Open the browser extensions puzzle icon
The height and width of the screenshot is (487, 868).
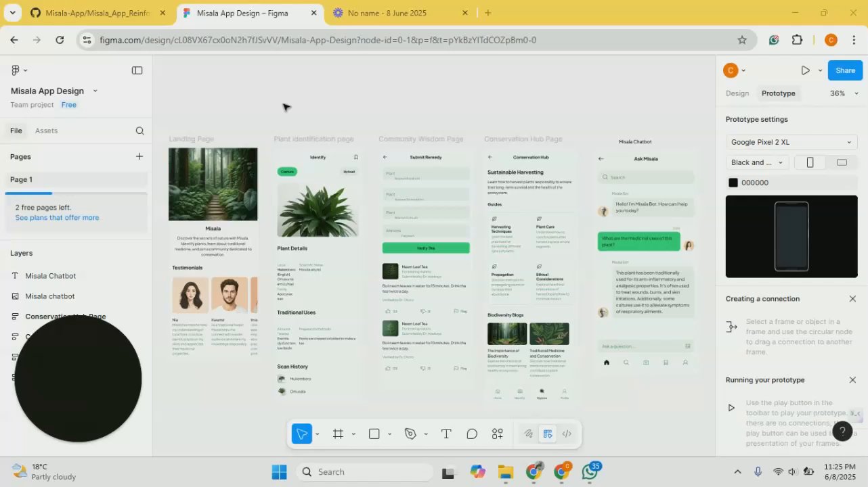(797, 40)
